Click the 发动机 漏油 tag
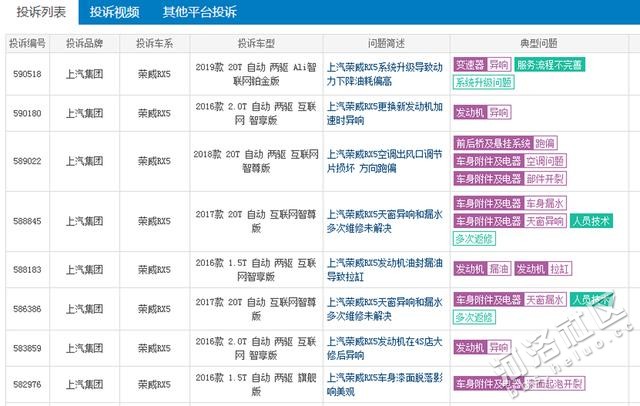The width and height of the screenshot is (640, 406). coord(482,269)
